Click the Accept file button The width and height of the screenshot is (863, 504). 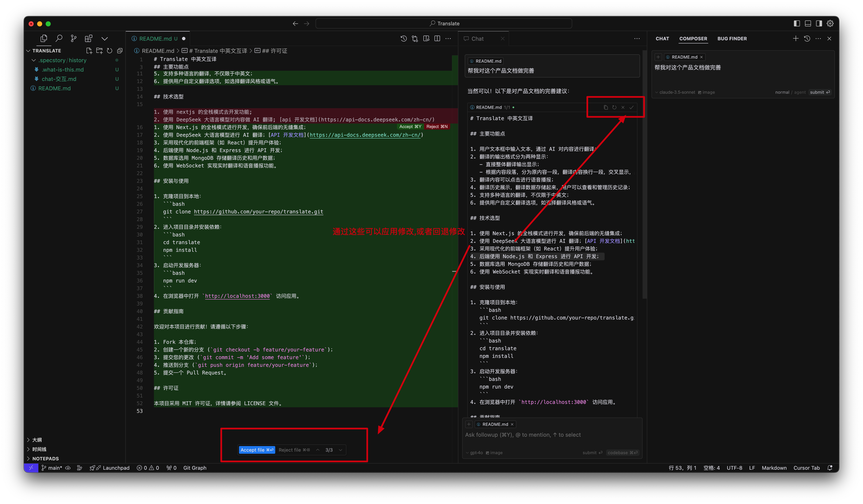click(256, 450)
